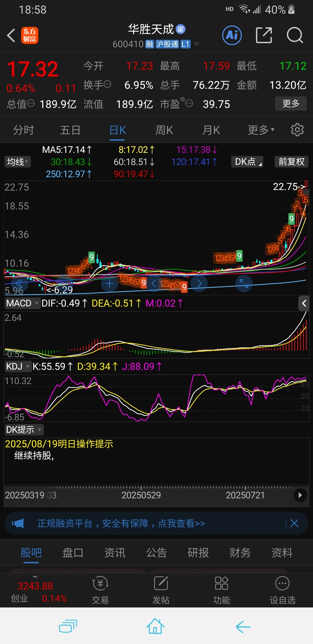Open the KDJ indicator dropdown
Image resolution: width=313 pixels, height=644 pixels.
(x=18, y=367)
